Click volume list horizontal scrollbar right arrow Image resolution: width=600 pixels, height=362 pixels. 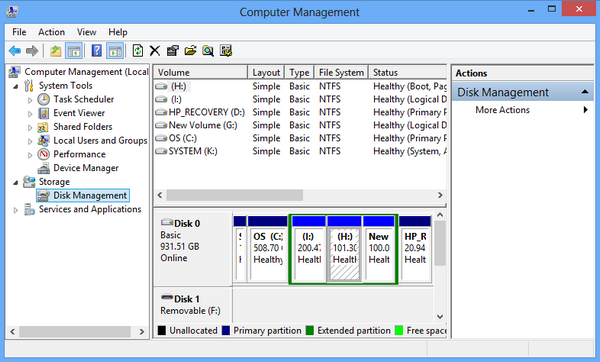click(x=440, y=195)
